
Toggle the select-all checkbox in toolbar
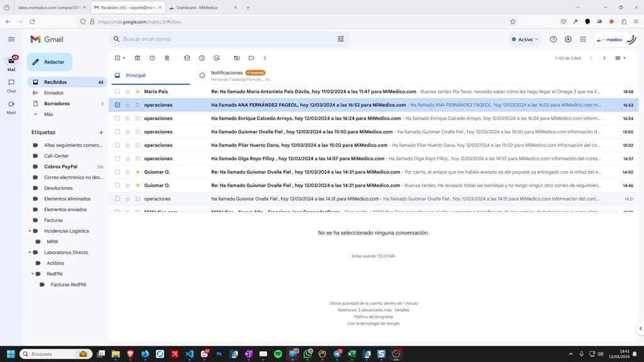(118, 58)
